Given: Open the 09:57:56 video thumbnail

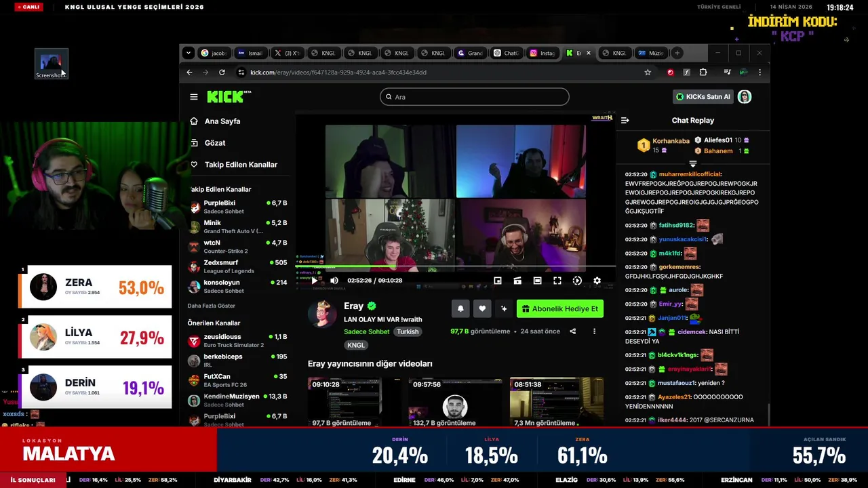Looking at the screenshot, I should click(455, 403).
